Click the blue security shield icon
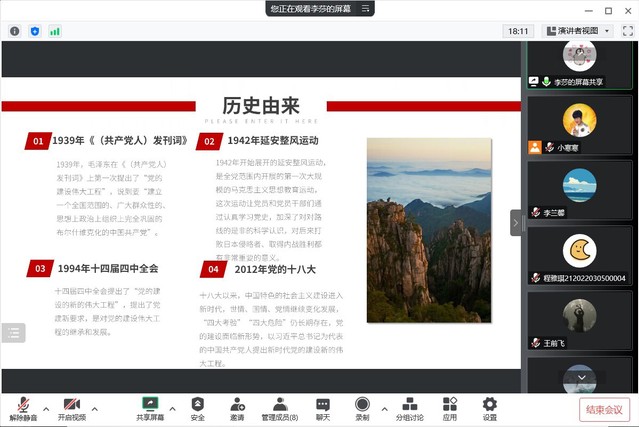 coord(35,31)
